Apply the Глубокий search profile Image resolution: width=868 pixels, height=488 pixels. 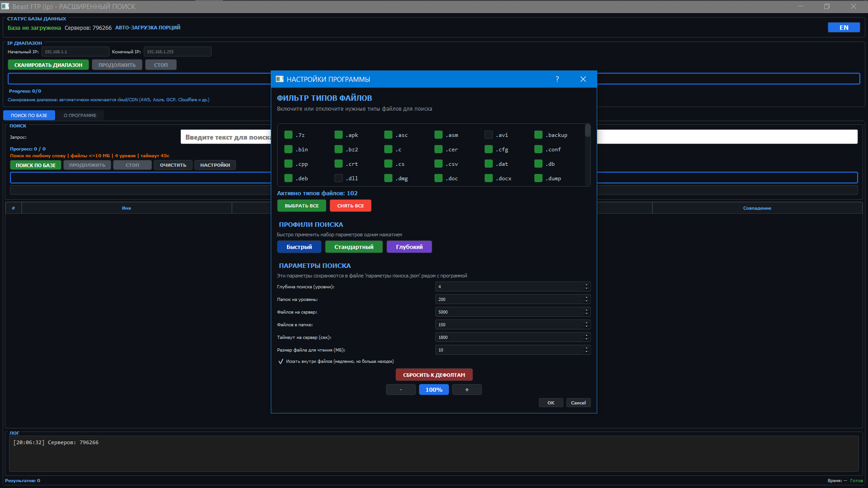coord(409,247)
